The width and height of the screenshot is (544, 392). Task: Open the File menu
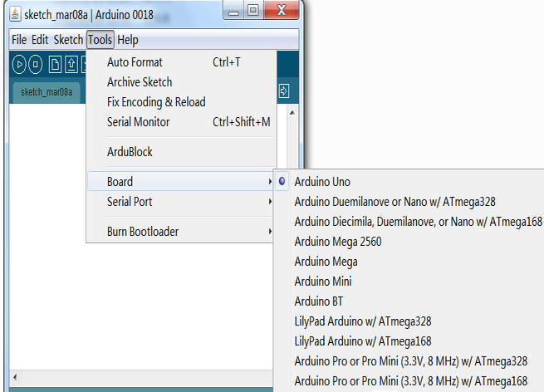[x=19, y=40]
